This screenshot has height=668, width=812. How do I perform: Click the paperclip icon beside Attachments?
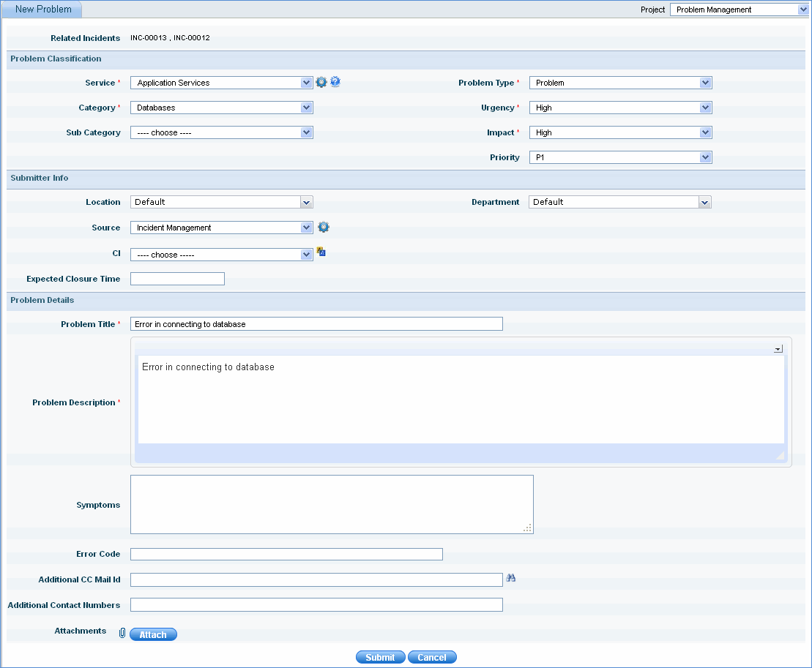tap(122, 634)
